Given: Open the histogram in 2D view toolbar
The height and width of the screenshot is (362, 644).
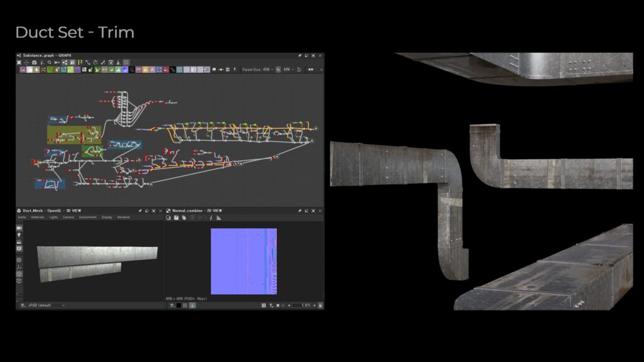Looking at the screenshot, I should coord(219,217).
